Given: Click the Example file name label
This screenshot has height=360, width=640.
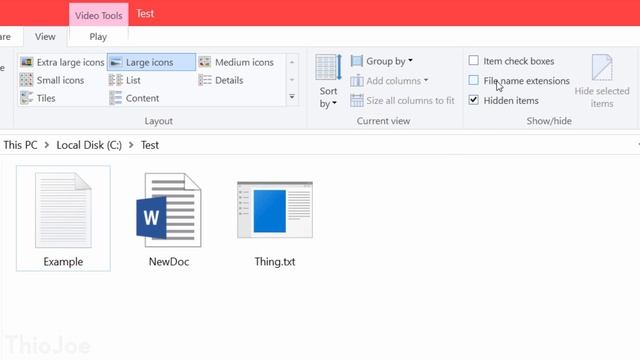Looking at the screenshot, I should [x=63, y=262].
